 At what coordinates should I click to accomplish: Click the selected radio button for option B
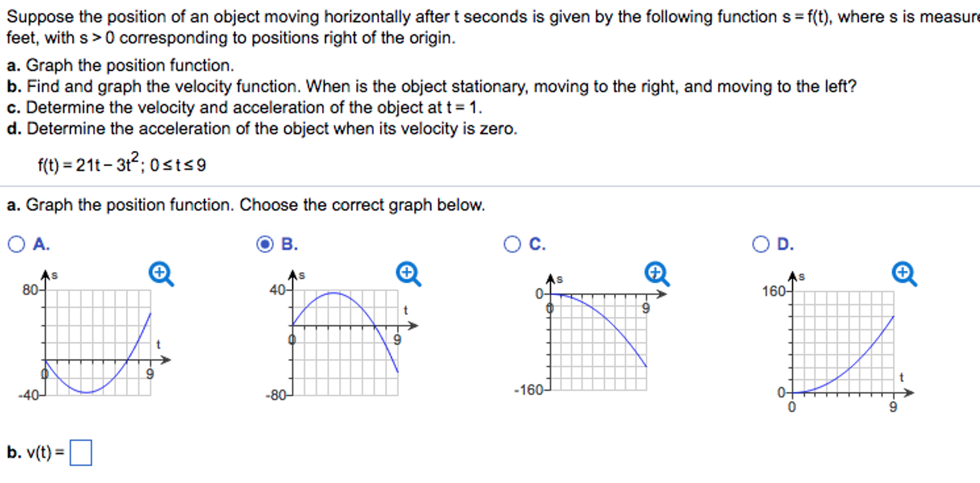264,244
